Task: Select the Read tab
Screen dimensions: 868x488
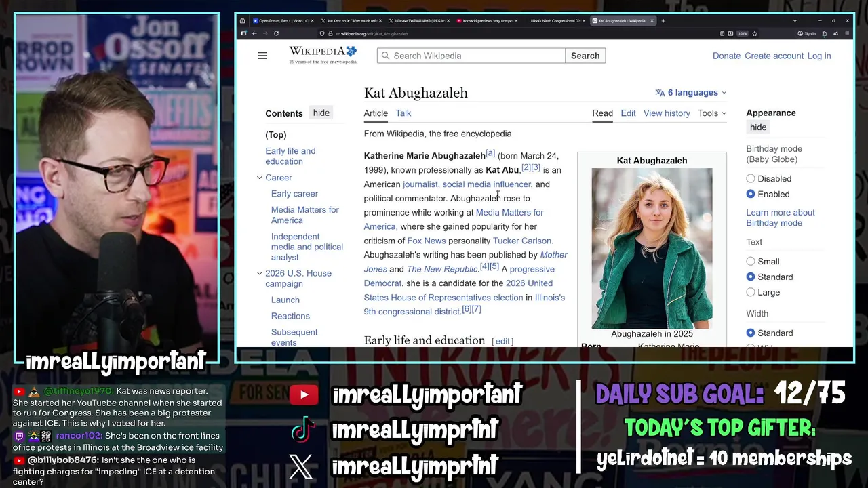Action: [602, 113]
